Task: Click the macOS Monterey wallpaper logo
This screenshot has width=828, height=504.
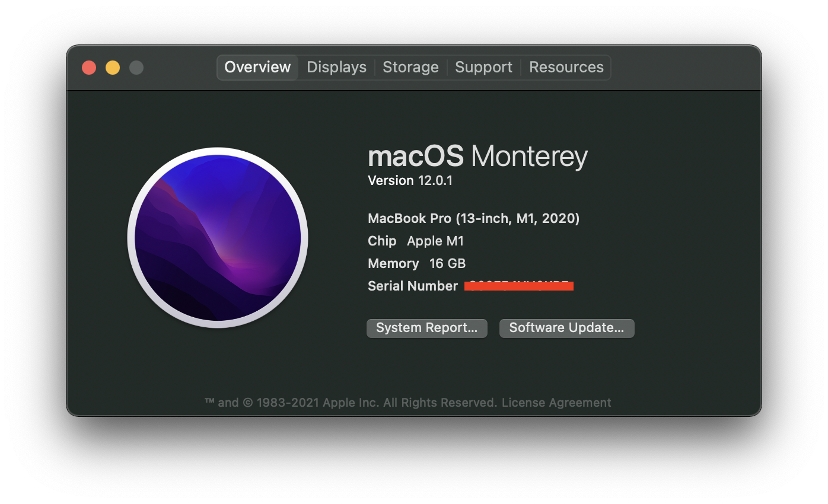Action: pyautogui.click(x=218, y=237)
